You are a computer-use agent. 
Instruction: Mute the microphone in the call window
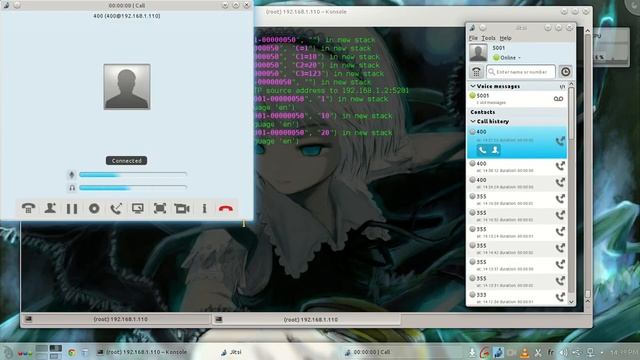(x=71, y=175)
